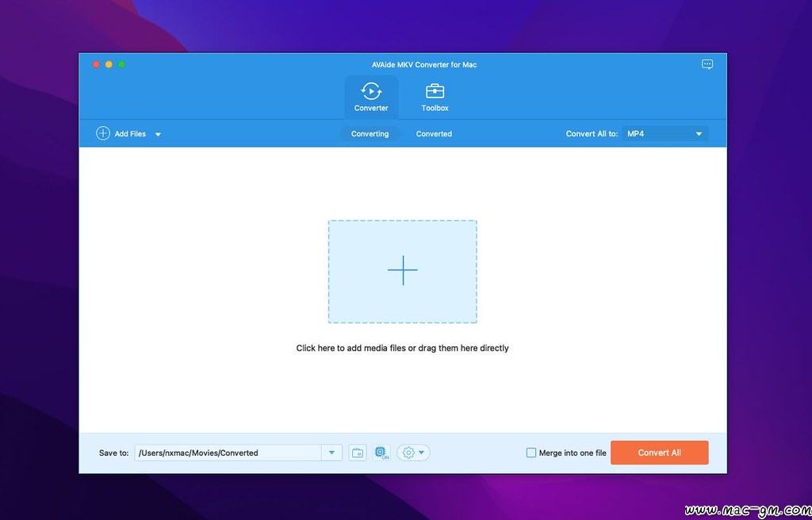Expand the Save to path dropdown arrow
The width and height of the screenshot is (812, 520).
coord(331,453)
